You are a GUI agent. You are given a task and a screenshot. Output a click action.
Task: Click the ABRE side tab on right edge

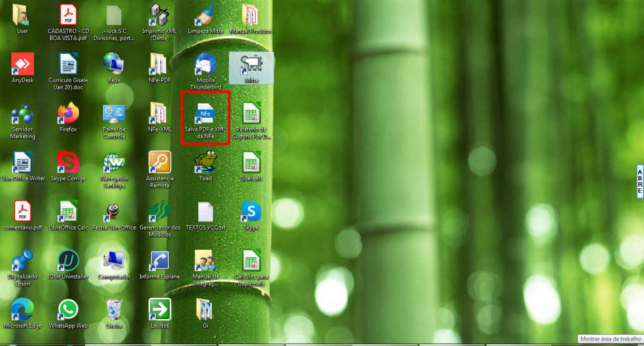click(x=640, y=182)
